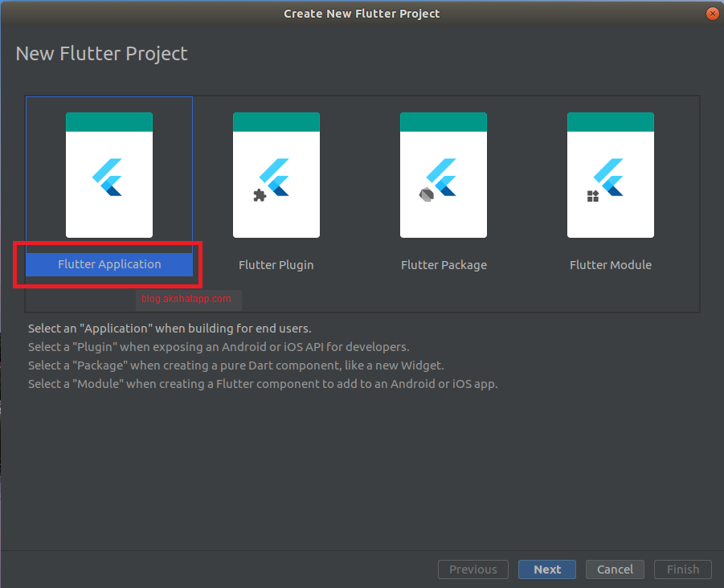The height and width of the screenshot is (588, 724).
Task: Choose the Flutter Plugin puzzle-piece icon
Action: 261,194
